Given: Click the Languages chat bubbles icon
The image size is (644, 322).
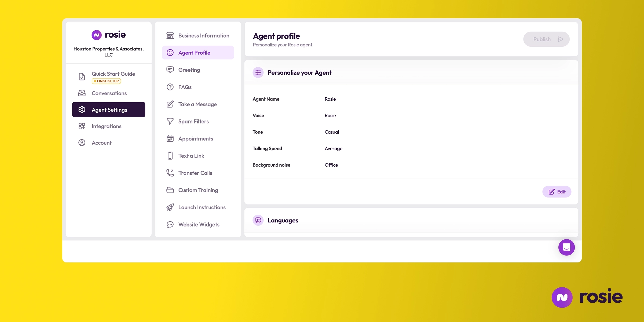Looking at the screenshot, I should click(x=258, y=220).
